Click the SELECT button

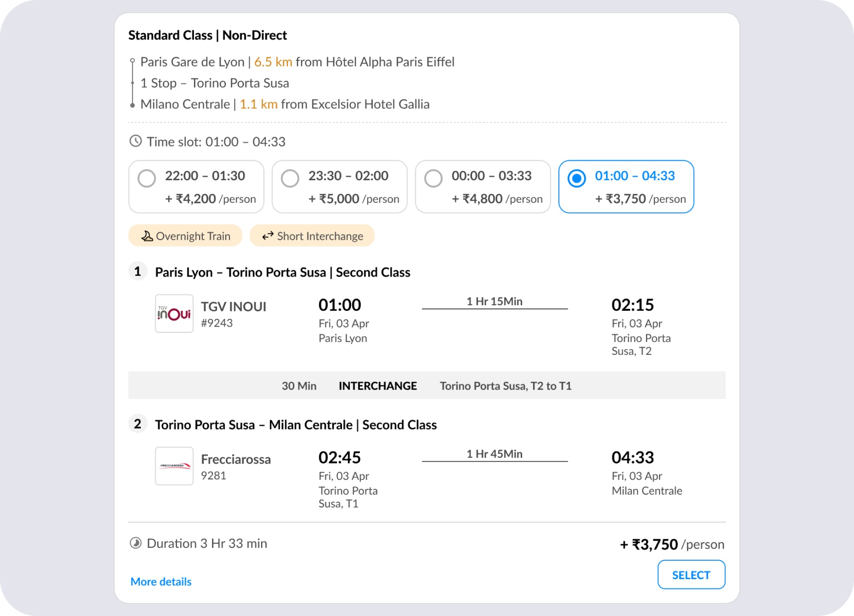coord(691,575)
